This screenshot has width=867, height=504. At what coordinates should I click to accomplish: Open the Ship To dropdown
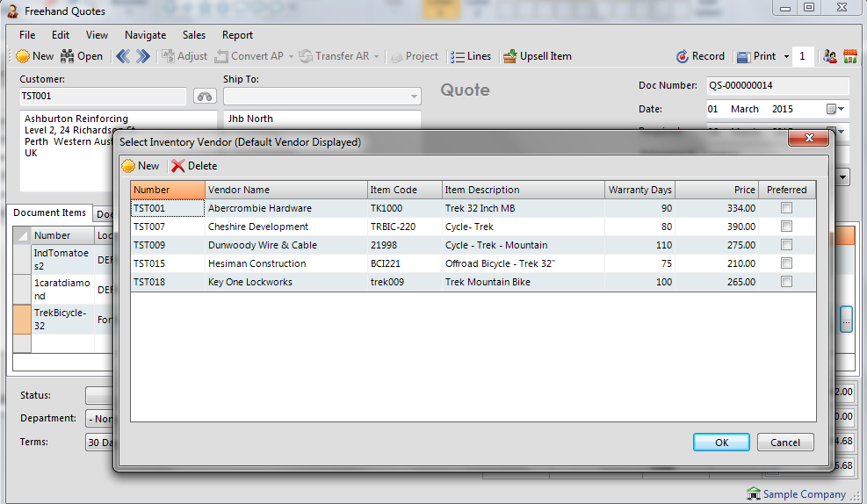(x=415, y=97)
